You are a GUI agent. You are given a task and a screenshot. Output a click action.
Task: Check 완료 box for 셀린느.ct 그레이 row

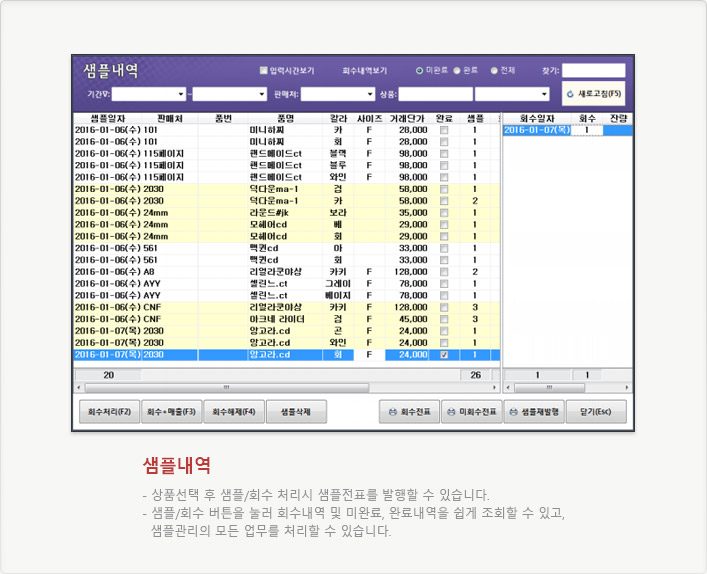click(444, 284)
